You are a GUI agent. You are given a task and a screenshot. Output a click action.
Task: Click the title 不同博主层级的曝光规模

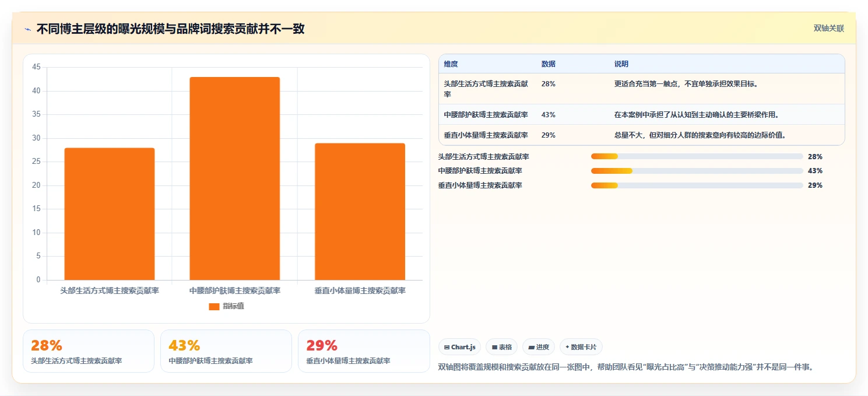pyautogui.click(x=170, y=29)
